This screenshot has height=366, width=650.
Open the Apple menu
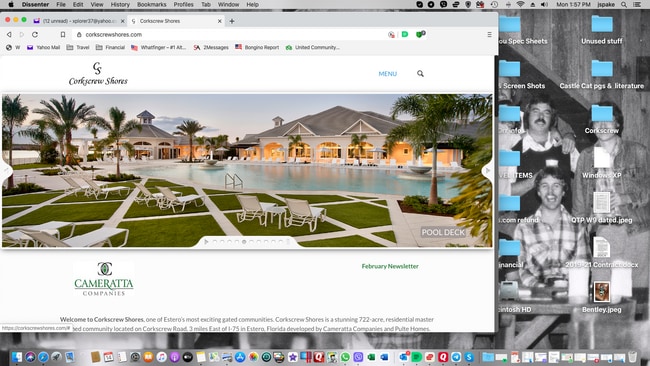tap(11, 5)
